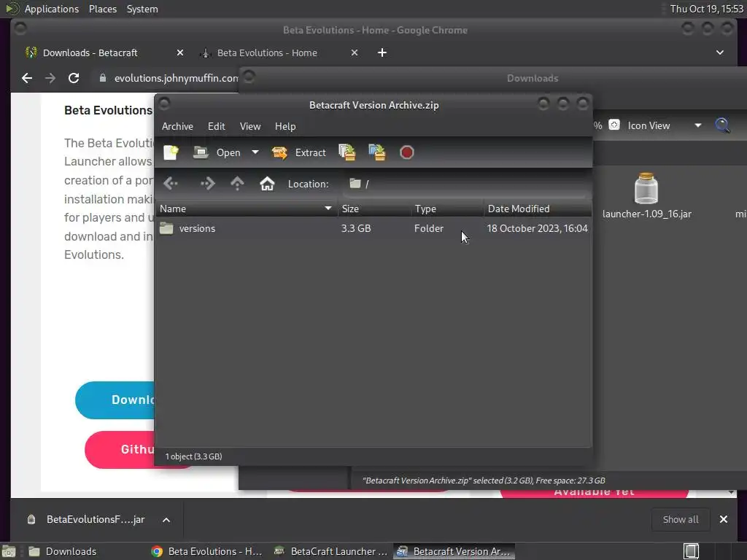Select launcher-1.09_16.jar file

646,195
